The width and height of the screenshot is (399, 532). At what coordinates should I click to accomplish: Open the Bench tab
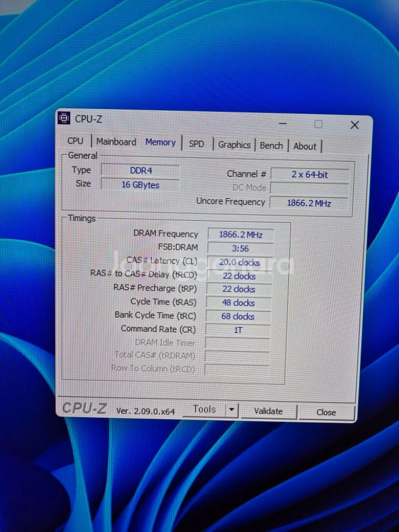[x=271, y=146]
